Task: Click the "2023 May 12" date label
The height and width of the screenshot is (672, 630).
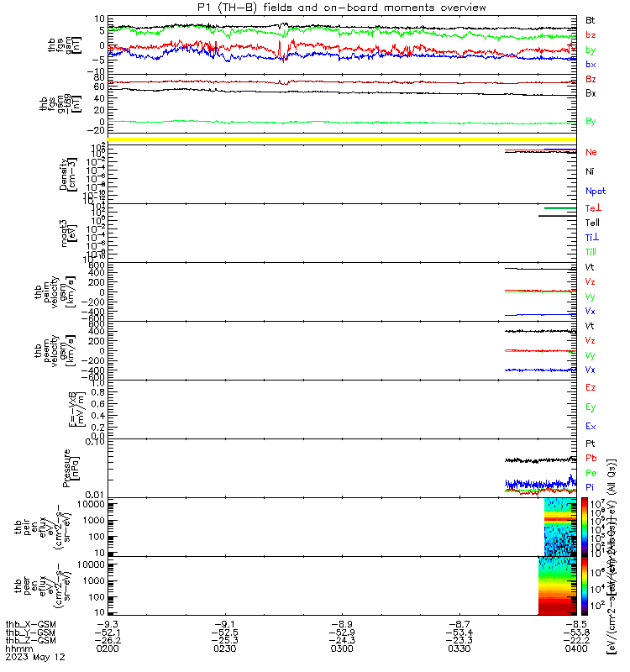Action: tap(35, 657)
